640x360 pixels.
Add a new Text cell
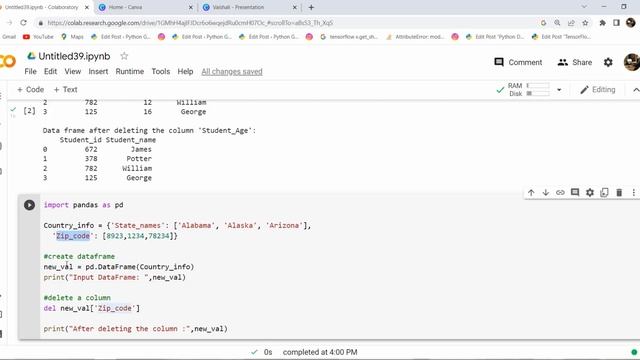(65, 89)
